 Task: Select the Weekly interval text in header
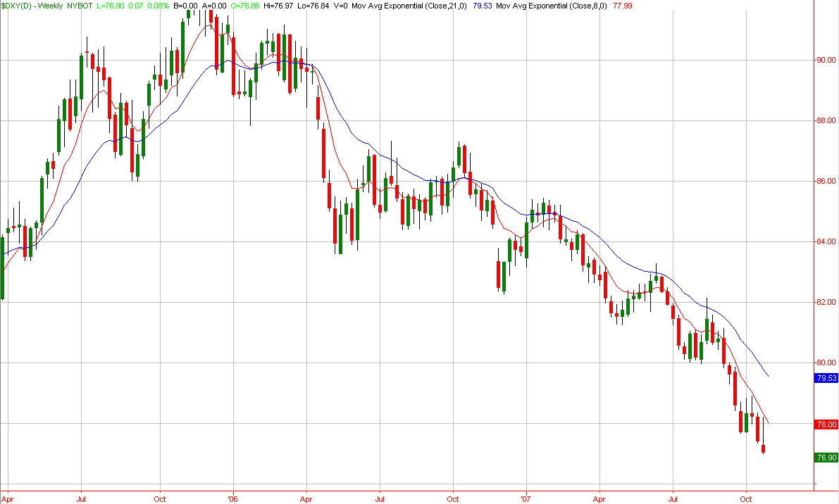point(50,6)
